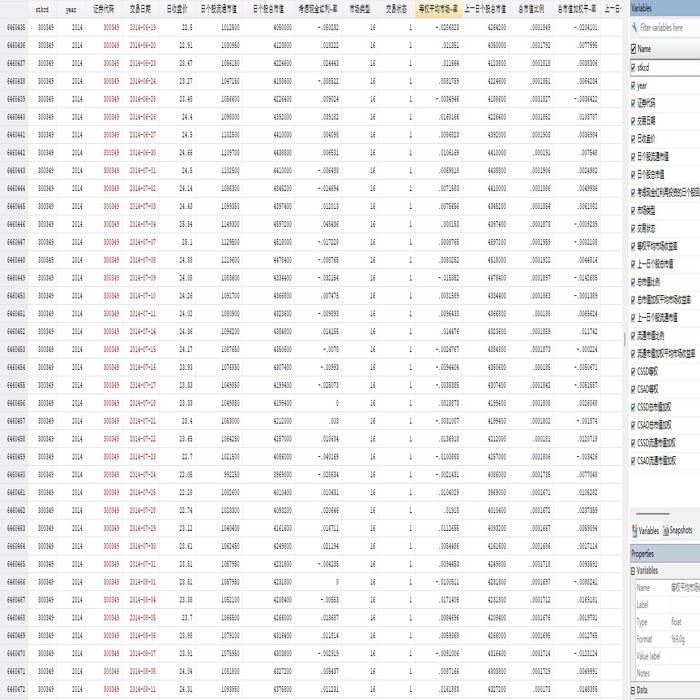This screenshot has height=700, width=700.
Task: Uncheck the year variable checkbox
Action: pyautogui.click(x=633, y=85)
